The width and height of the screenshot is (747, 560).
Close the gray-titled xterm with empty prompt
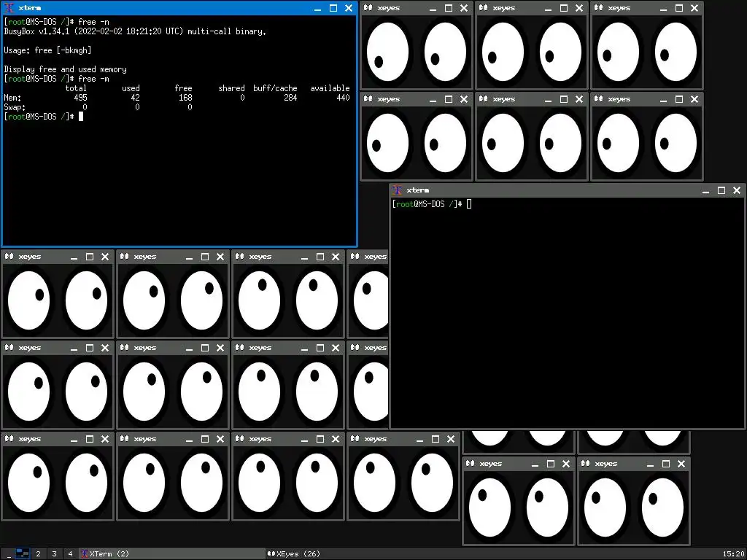[737, 190]
